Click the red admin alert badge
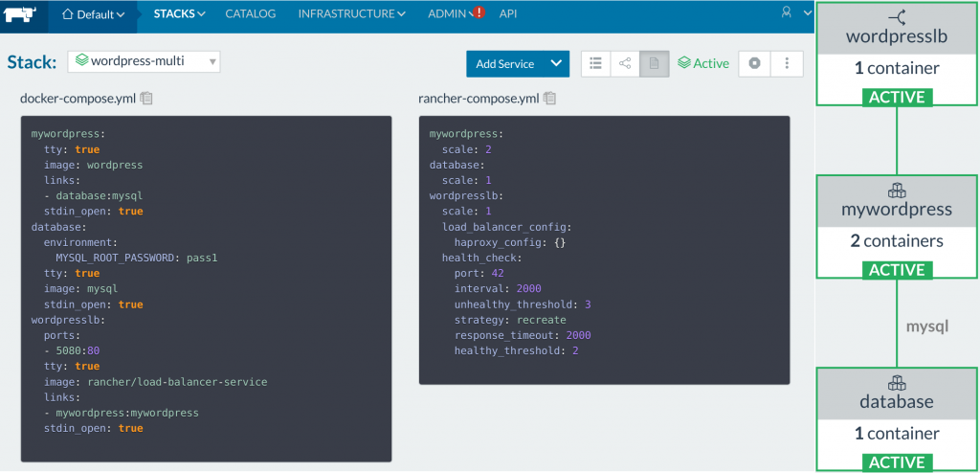Viewport: 980px width, 473px height. [x=479, y=13]
